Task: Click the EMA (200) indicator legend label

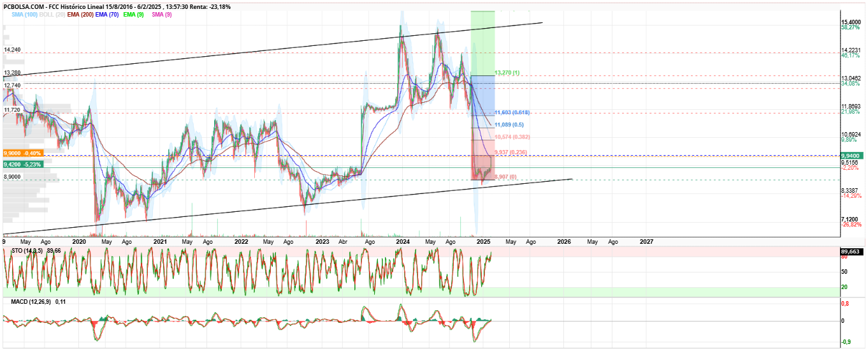Action: [80, 14]
